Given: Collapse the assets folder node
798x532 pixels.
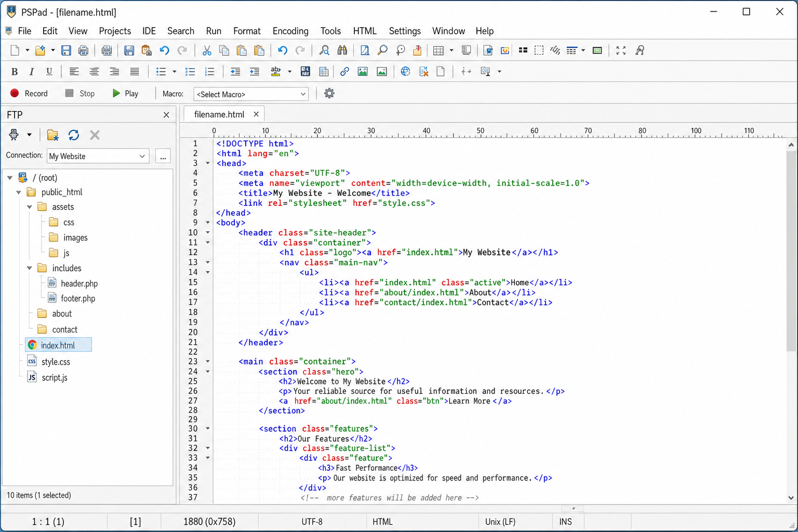Looking at the screenshot, I should (30, 207).
